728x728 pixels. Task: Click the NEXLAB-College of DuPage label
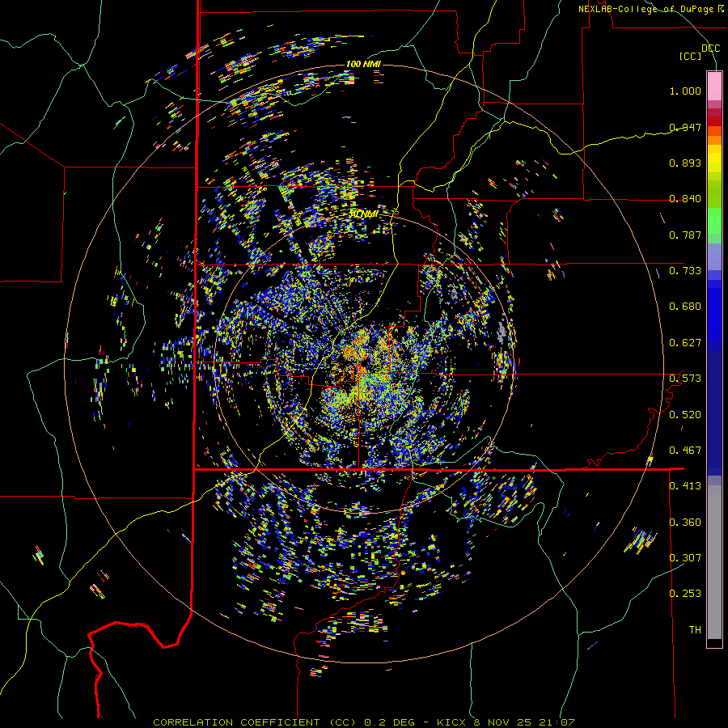pyautogui.click(x=650, y=9)
